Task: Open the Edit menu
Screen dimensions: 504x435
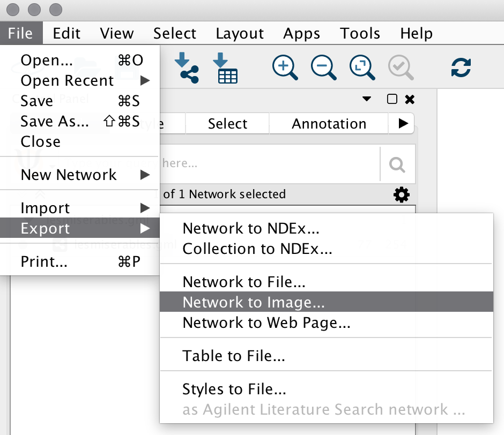Action: [x=66, y=33]
